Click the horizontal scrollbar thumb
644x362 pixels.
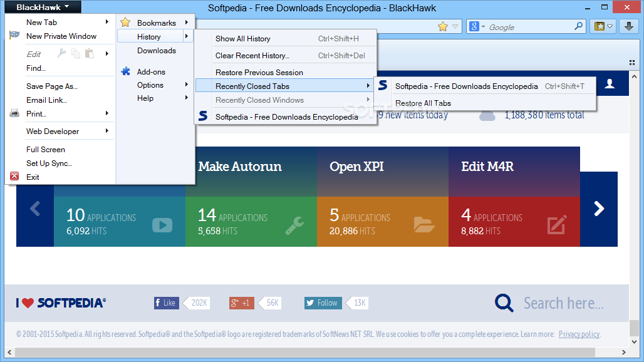click(304, 352)
